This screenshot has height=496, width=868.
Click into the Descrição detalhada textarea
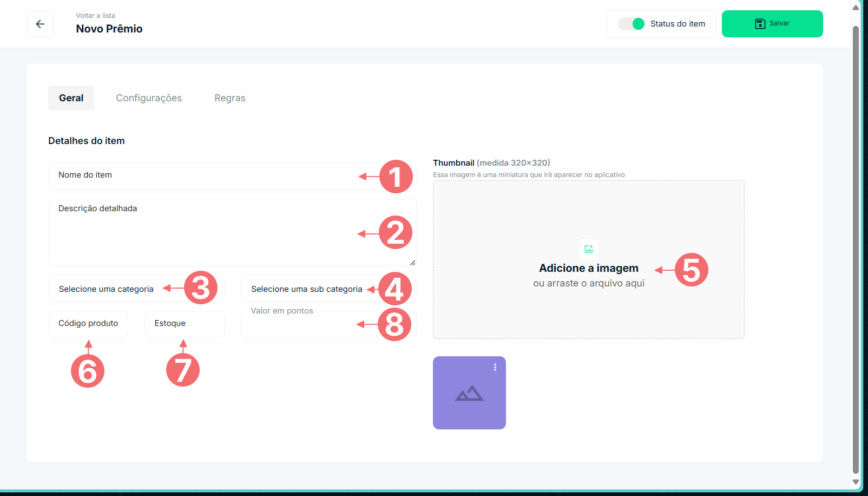tap(206, 233)
